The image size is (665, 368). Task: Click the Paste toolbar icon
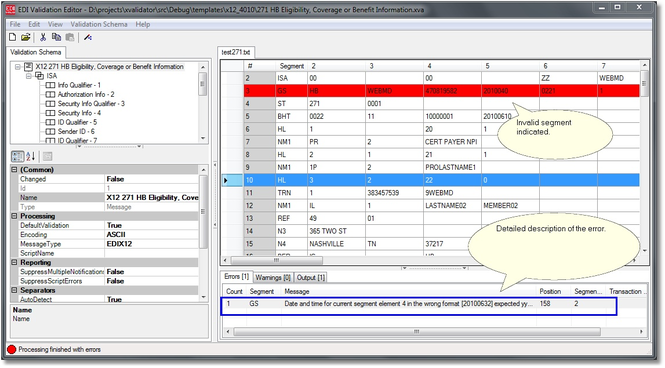pos(70,37)
